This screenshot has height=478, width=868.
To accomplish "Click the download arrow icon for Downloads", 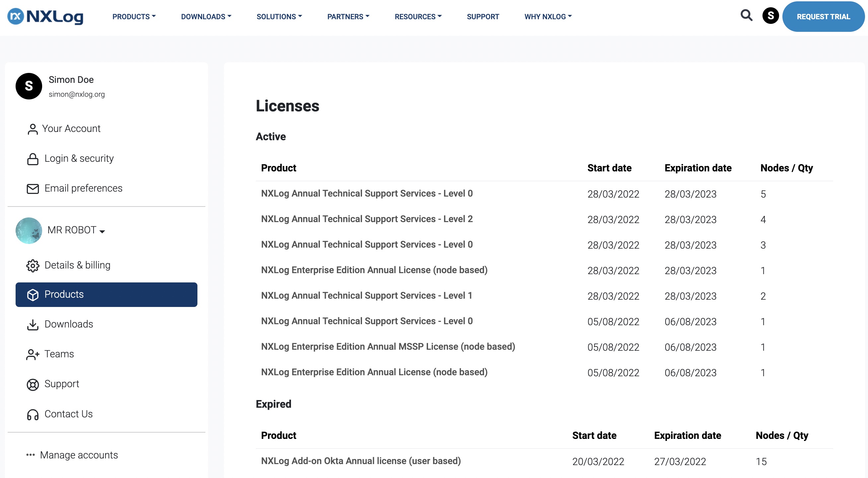I will [33, 325].
